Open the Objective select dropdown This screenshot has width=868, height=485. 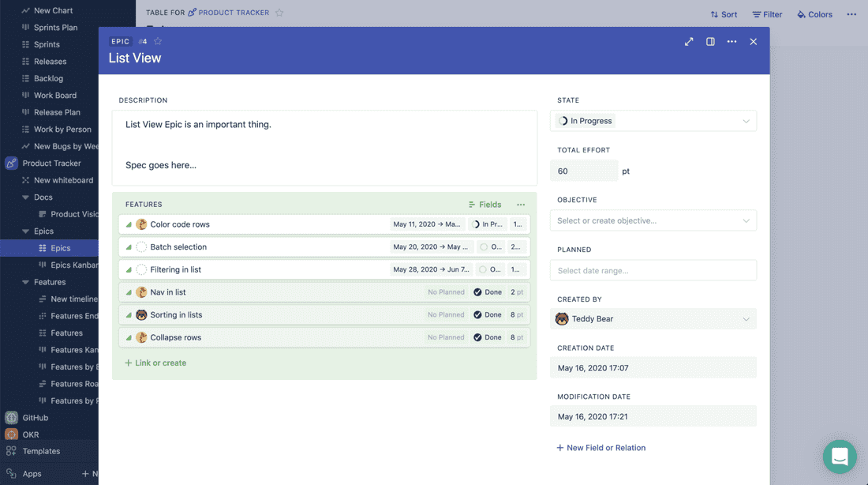pos(653,220)
